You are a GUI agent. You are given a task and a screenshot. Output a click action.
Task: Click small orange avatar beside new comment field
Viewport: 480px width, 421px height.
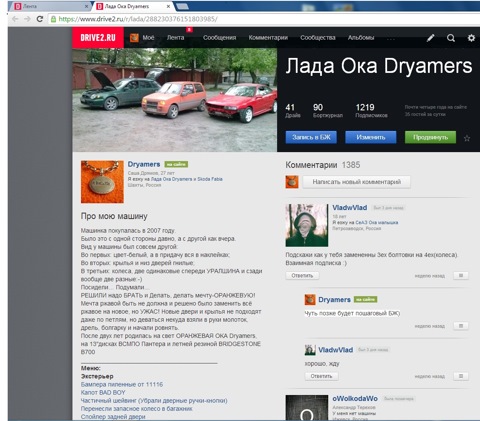click(292, 182)
